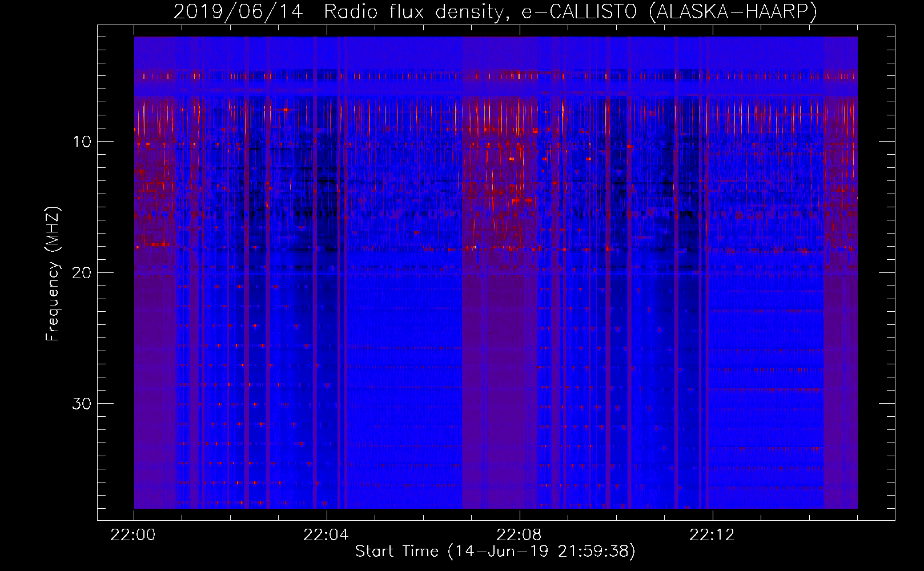Image resolution: width=924 pixels, height=571 pixels.
Task: Select the '30' frequency axis label
Action: [x=82, y=404]
